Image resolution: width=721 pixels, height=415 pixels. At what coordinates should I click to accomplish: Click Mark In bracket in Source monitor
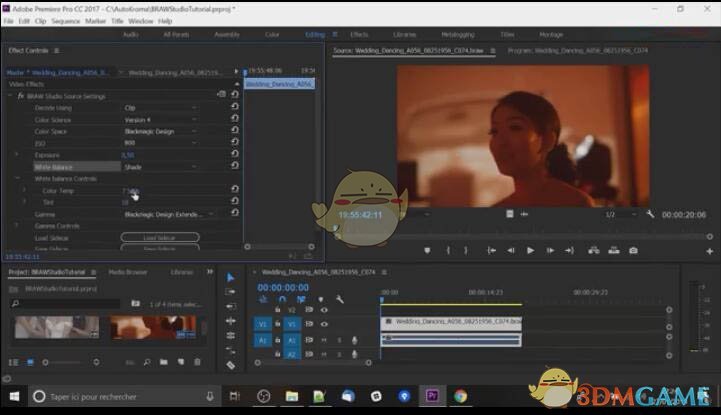pos(448,250)
